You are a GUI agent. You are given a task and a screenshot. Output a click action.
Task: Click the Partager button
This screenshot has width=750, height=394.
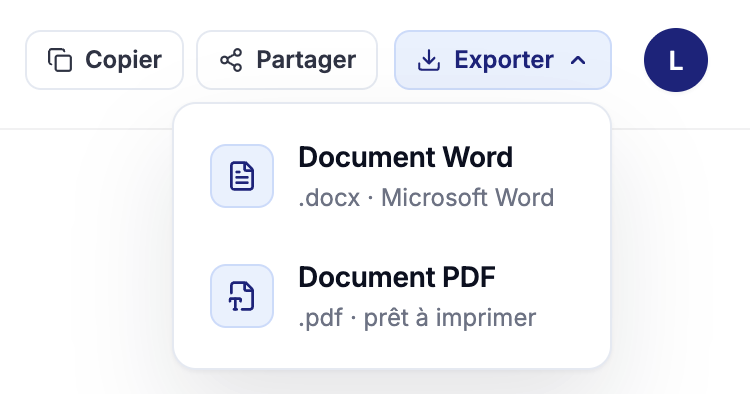(x=287, y=60)
